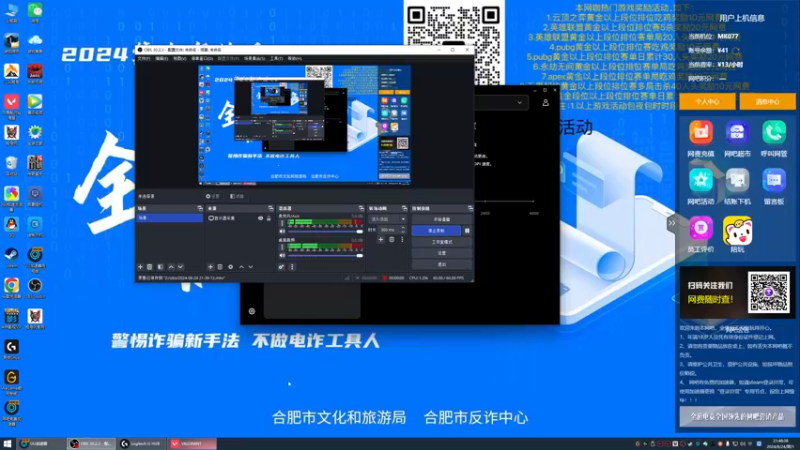Image resolution: width=800 pixels, height=450 pixels.
Task: Click the gear icon in the back window
Action: point(252,311)
